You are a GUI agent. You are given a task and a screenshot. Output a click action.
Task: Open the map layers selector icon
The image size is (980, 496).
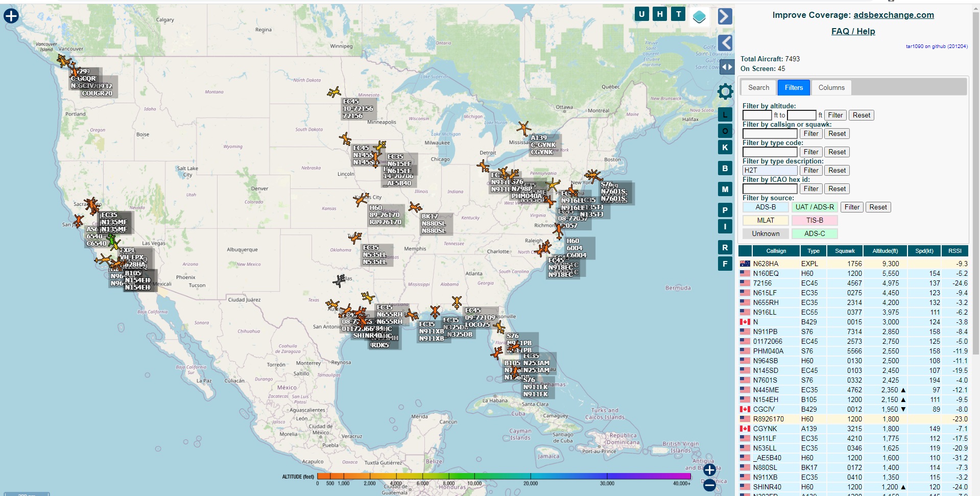coord(699,17)
